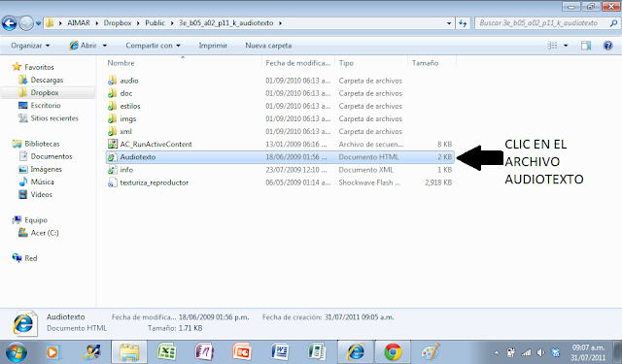This screenshot has width=622, height=364.
Task: Click Nueva carpeta button
Action: [x=268, y=46]
